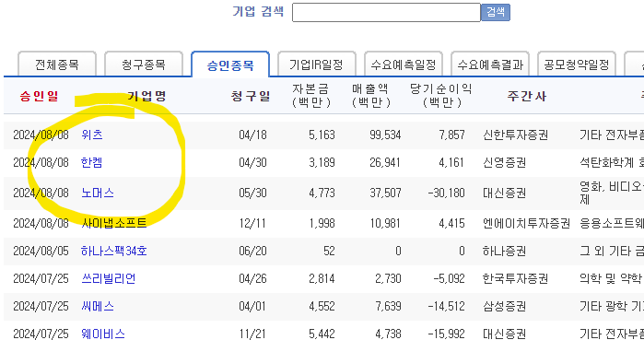Image resolution: width=644 pixels, height=340 pixels.
Task: Click the 06/20 filing date
Action: (252, 251)
